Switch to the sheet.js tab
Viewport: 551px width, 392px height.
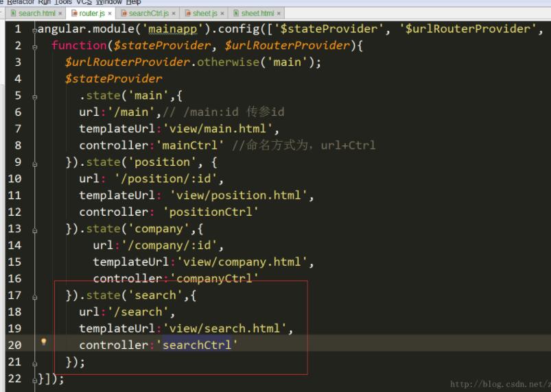(204, 13)
